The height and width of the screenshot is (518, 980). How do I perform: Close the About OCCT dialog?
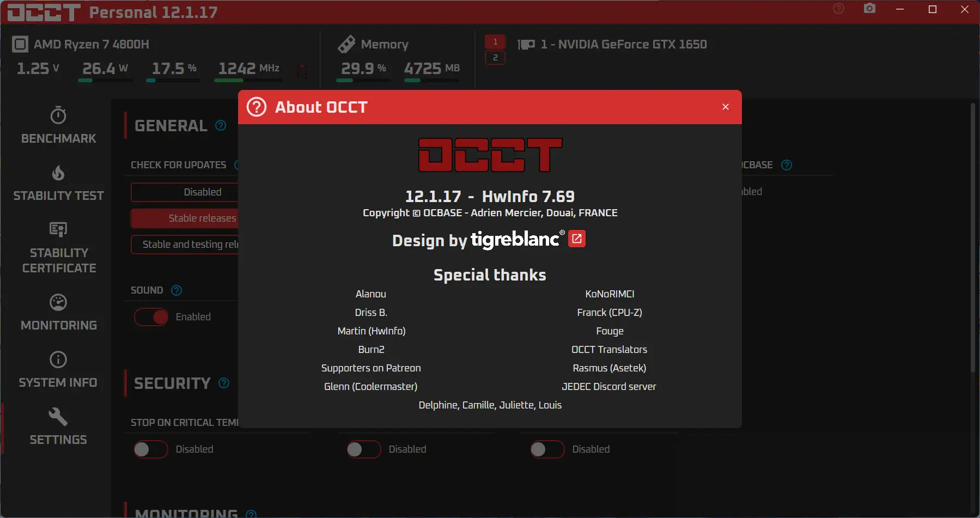726,107
